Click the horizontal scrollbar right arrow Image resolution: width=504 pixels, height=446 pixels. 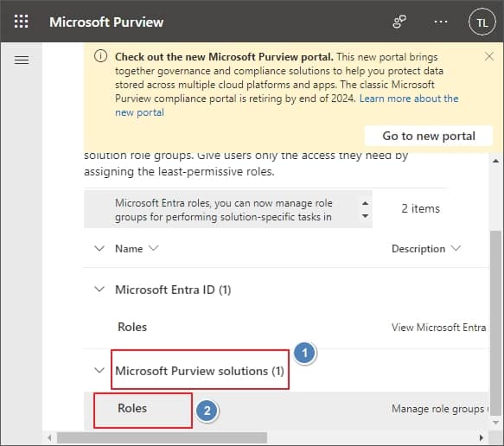[x=482, y=437]
